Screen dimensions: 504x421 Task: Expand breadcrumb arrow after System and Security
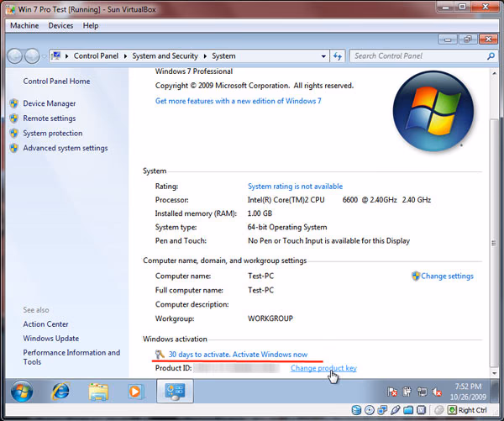point(205,56)
